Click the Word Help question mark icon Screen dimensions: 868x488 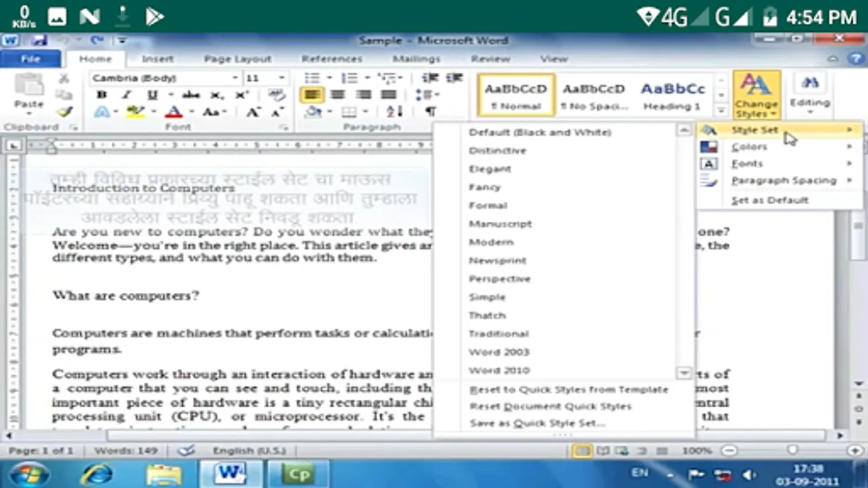856,59
